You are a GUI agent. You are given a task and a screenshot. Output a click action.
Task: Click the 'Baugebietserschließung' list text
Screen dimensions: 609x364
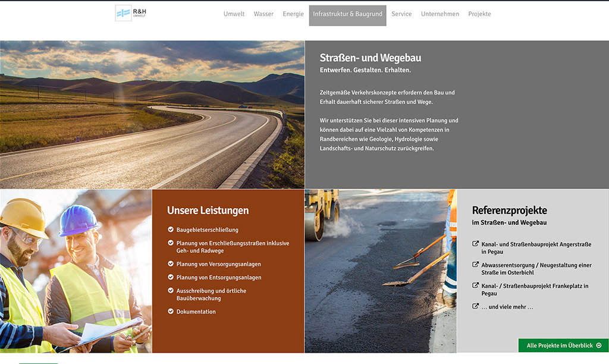(208, 230)
